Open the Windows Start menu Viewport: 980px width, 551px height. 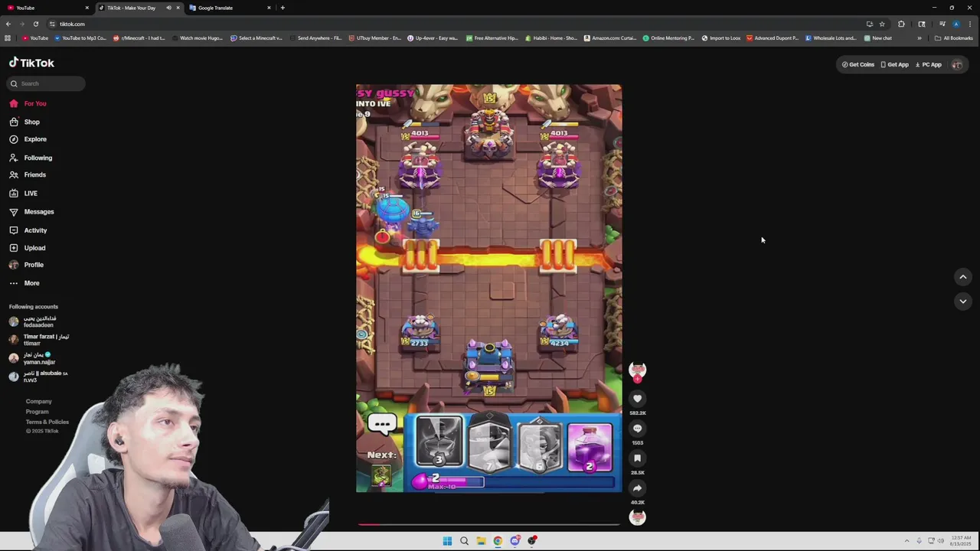(x=447, y=541)
